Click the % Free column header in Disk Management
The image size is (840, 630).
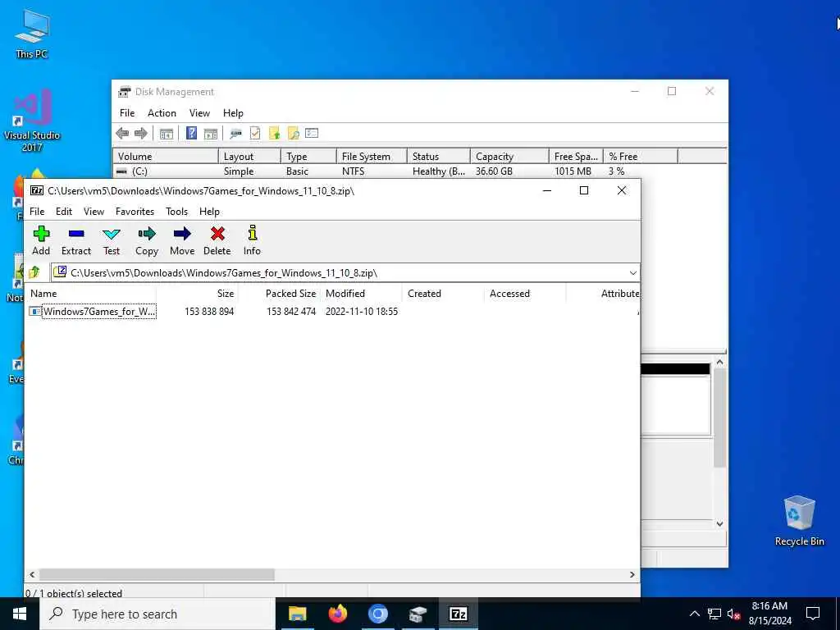click(640, 157)
